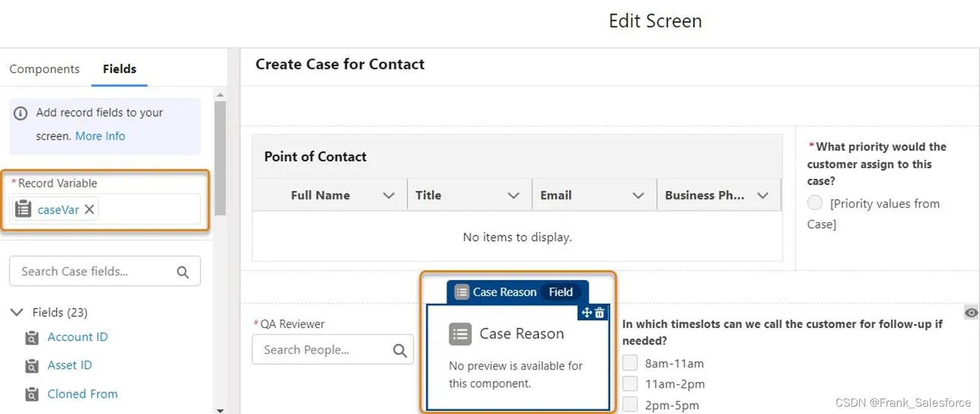Click the search icon in Search Case fields

point(183,272)
